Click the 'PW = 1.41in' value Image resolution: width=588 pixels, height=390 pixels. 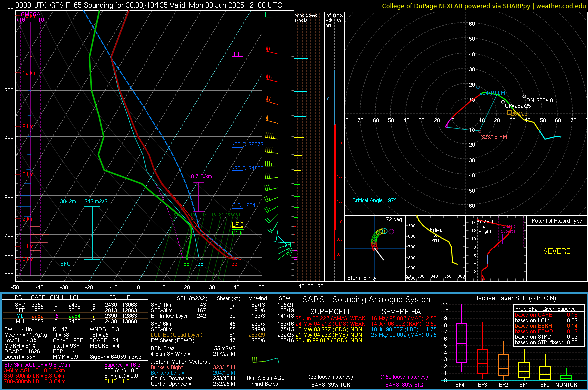coord(18,329)
